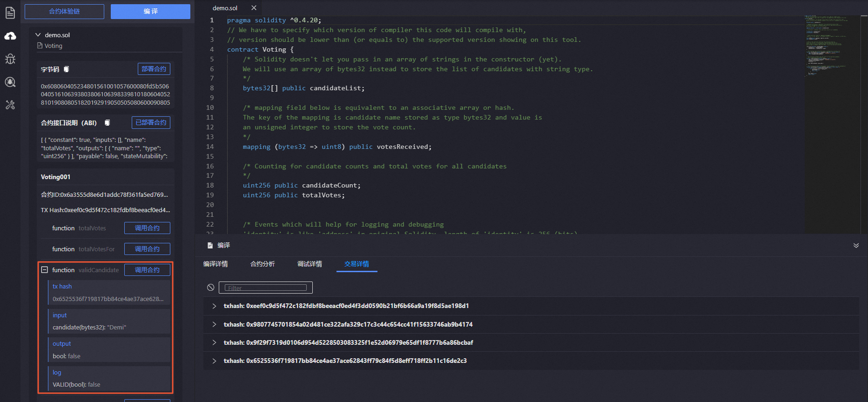The image size is (868, 402).
Task: Switch to the 交易详情 tab
Action: click(x=357, y=264)
